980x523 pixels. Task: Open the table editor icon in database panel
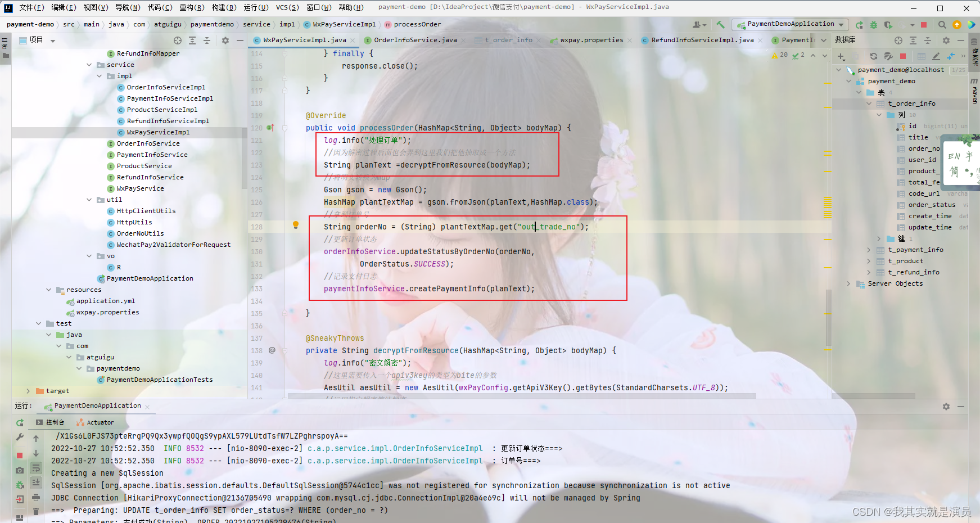tap(922, 56)
